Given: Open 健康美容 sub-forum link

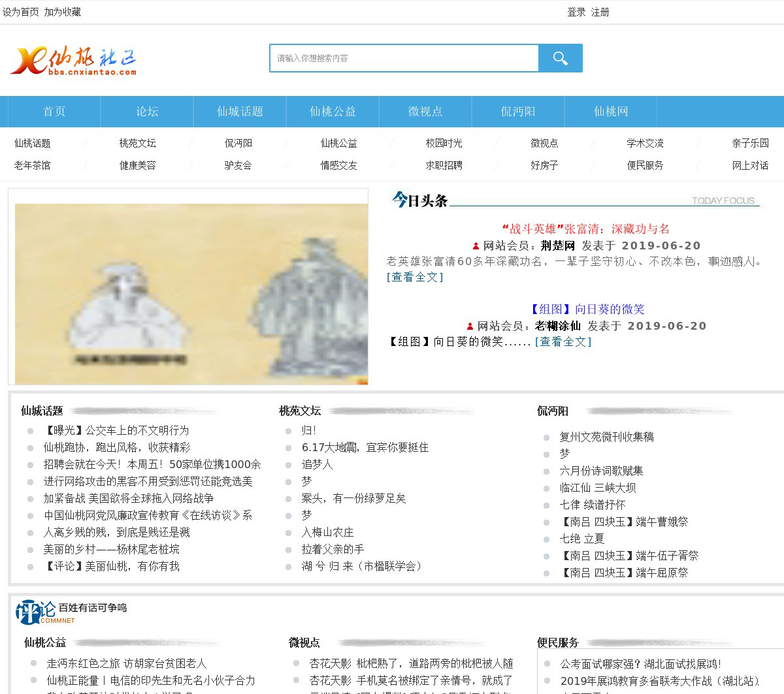Looking at the screenshot, I should pyautogui.click(x=138, y=166).
